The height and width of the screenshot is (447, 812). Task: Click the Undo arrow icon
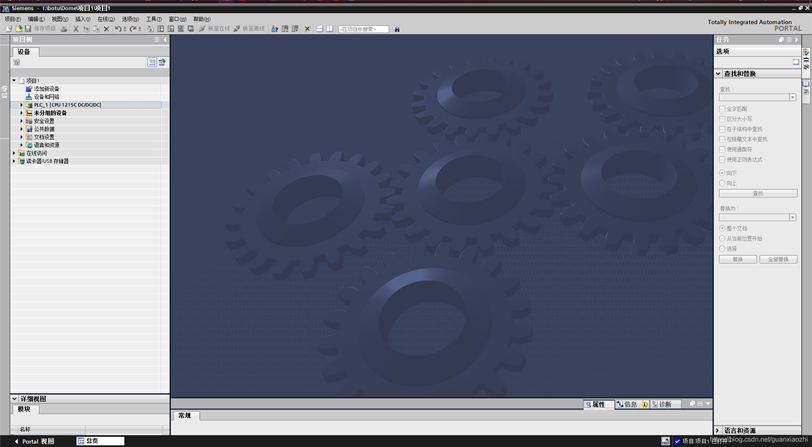tap(119, 29)
